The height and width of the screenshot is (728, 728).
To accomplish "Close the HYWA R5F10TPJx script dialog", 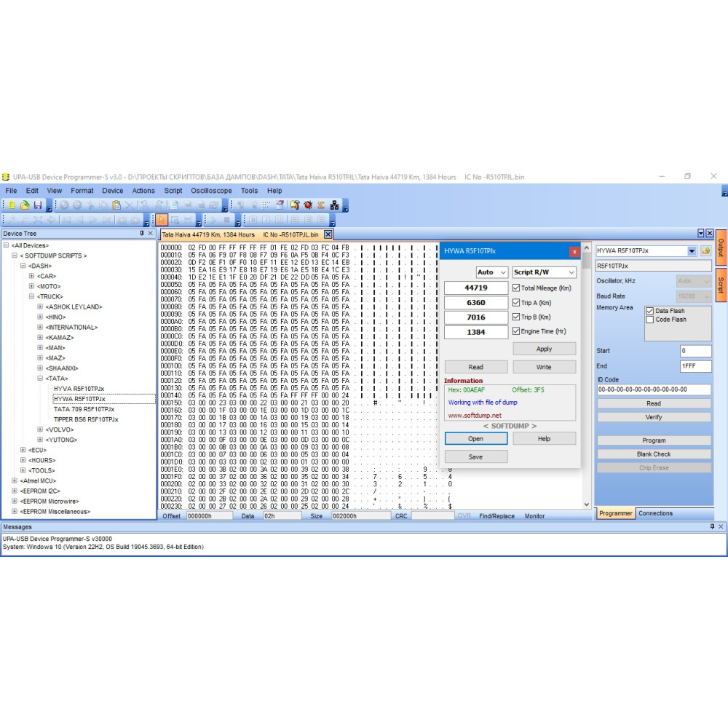I will 574,251.
